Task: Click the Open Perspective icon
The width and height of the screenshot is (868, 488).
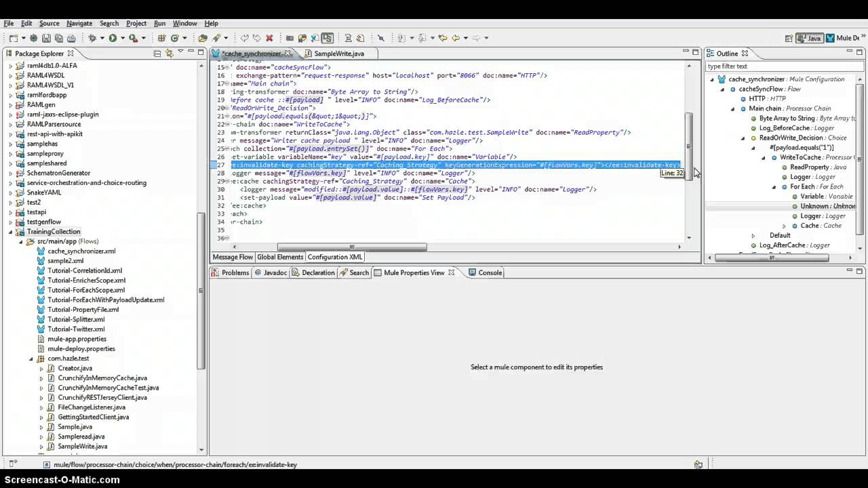Action: pyautogui.click(x=788, y=38)
